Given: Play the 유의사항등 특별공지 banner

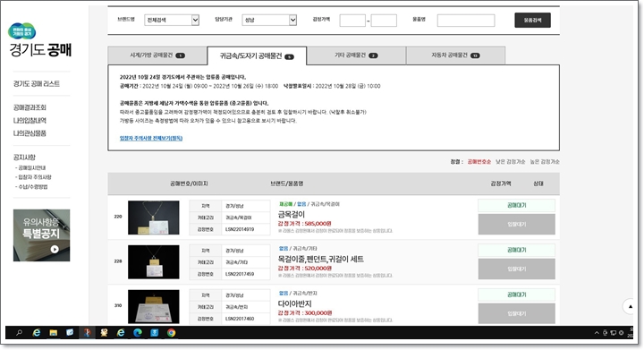Looking at the screenshot, I should (41, 235).
